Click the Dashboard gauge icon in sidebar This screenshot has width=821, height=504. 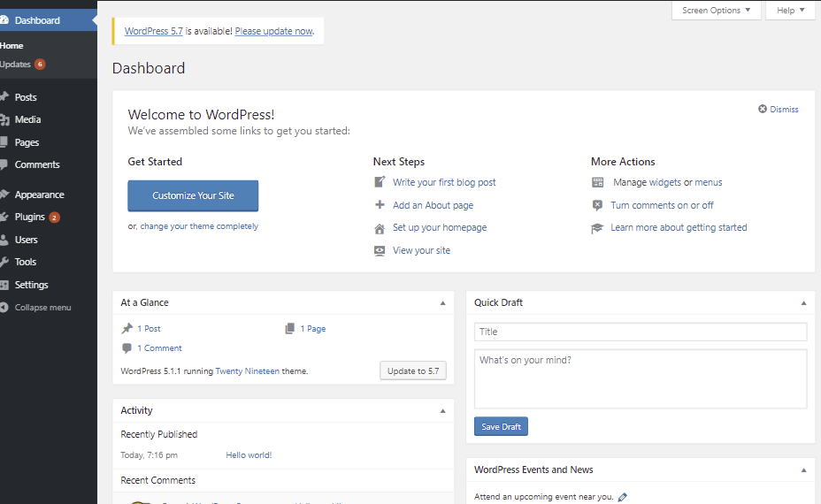[x=4, y=19]
